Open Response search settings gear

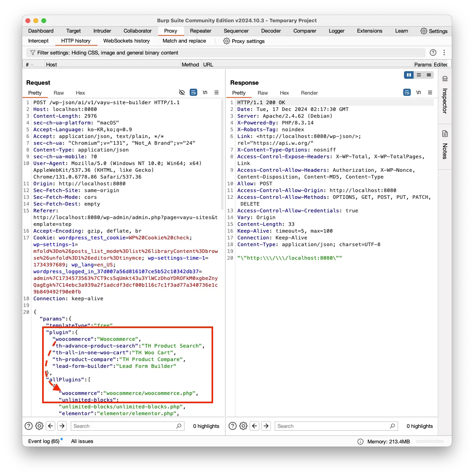[243, 426]
